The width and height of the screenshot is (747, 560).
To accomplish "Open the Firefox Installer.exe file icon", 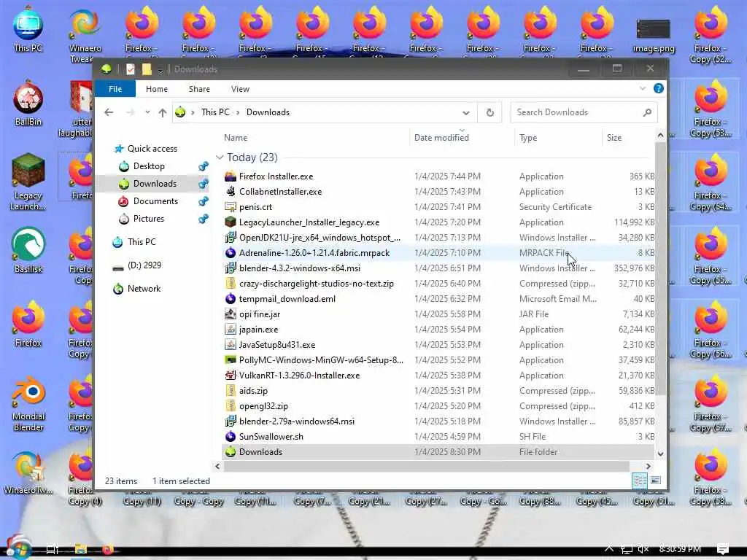I will tap(231, 176).
